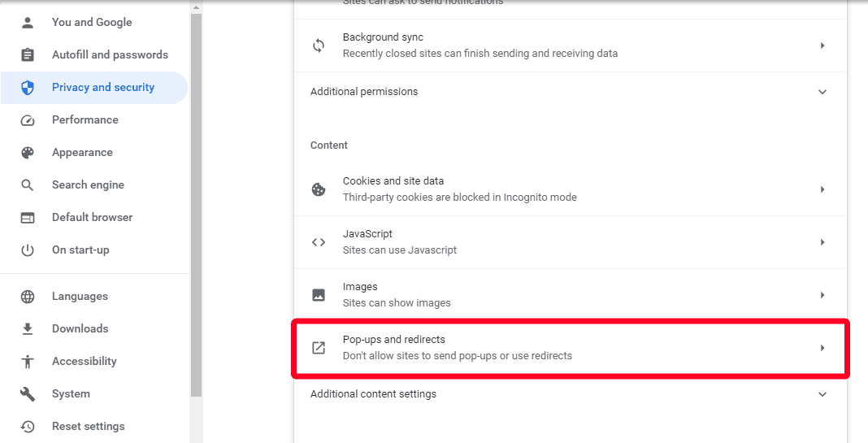The width and height of the screenshot is (868, 443).
Task: Click the Privacy and security shield icon
Action: coord(28,88)
